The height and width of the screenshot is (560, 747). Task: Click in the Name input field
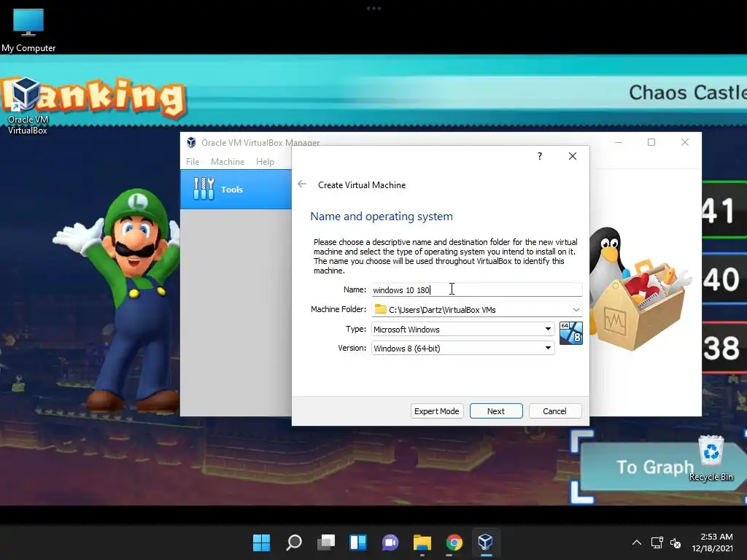tap(477, 289)
